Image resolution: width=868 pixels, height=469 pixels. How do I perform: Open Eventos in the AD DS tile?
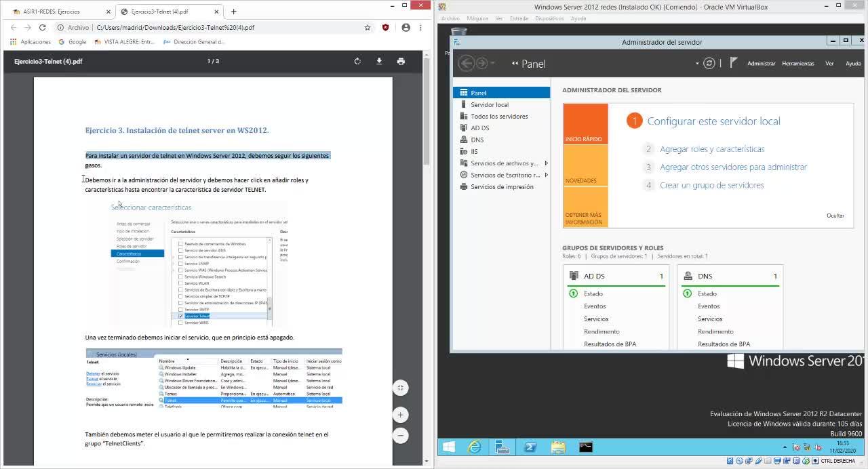coord(595,306)
